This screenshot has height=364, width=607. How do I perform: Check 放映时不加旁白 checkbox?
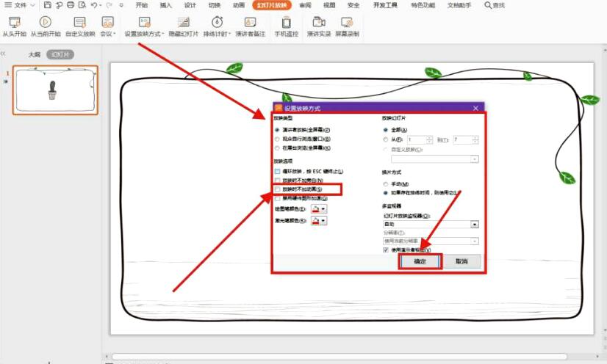[x=277, y=181]
